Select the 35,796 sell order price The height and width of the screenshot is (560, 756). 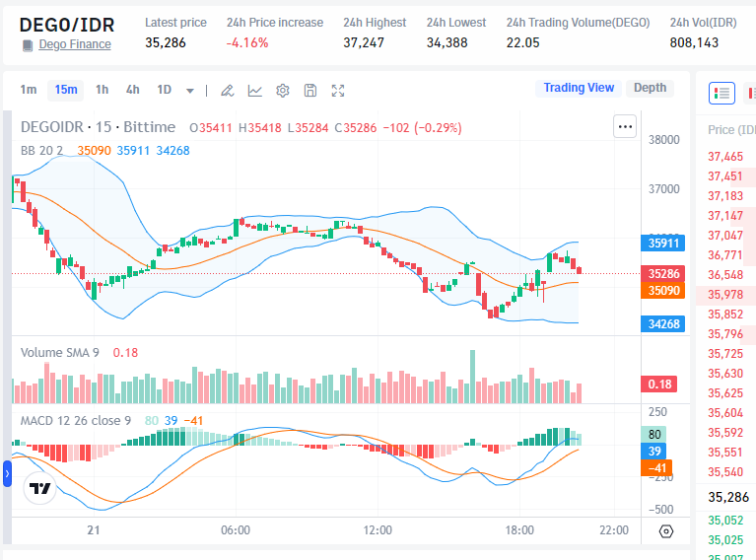[x=725, y=334]
